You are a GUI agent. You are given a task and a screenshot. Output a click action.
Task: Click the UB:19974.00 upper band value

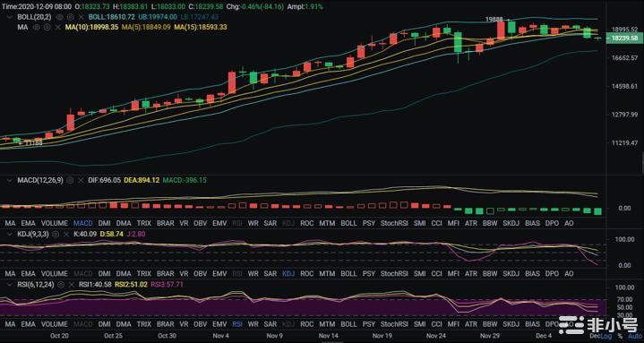[158, 17]
